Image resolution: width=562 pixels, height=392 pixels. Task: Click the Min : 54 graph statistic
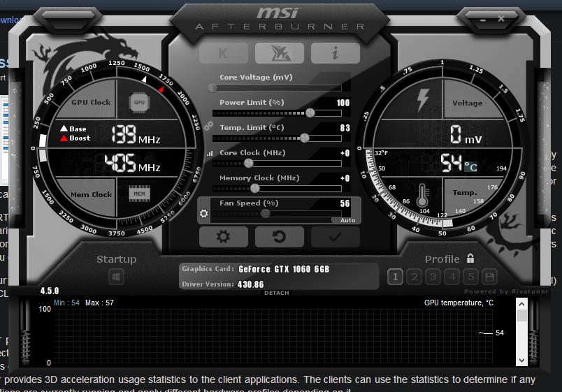click(66, 303)
